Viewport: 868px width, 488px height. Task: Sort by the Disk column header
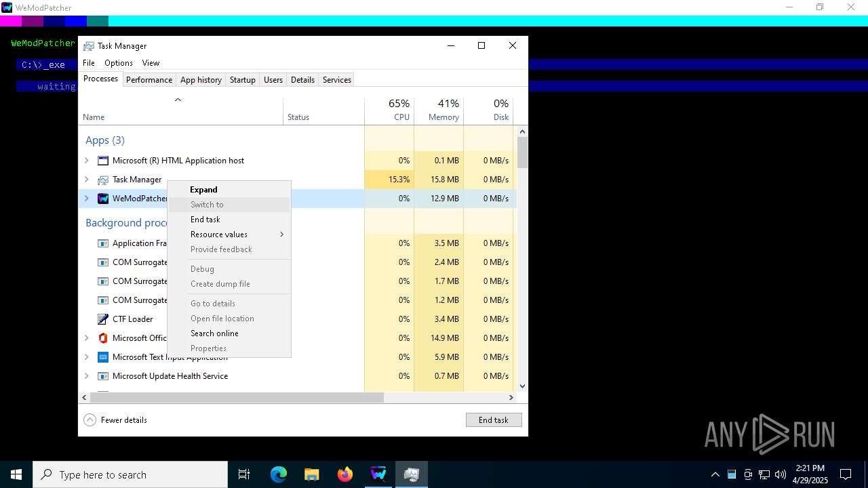click(488, 110)
